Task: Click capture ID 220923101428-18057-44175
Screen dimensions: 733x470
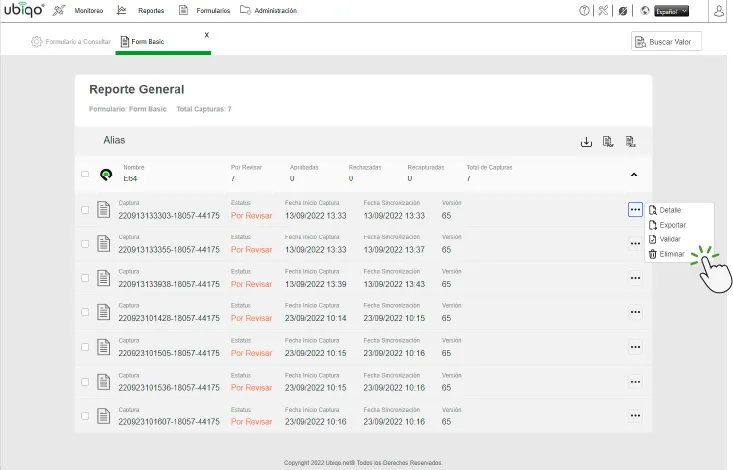Action: pyautogui.click(x=169, y=318)
